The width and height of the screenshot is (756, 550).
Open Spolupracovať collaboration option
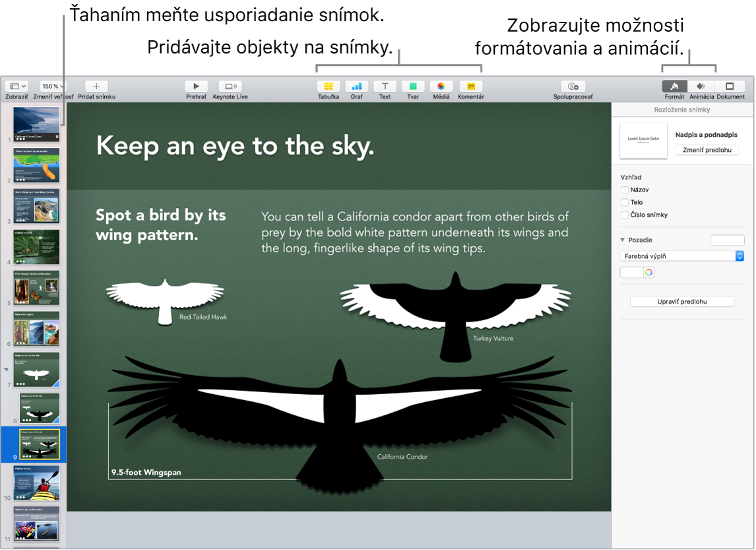(573, 86)
